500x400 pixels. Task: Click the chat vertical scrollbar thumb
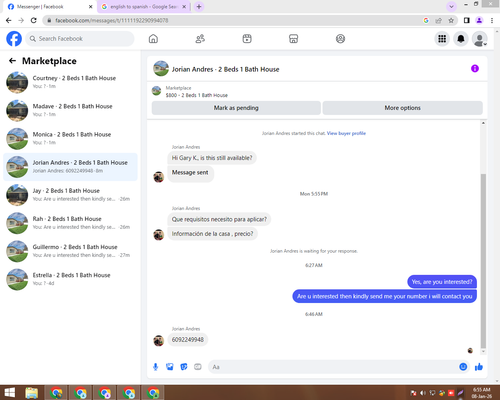click(x=483, y=261)
